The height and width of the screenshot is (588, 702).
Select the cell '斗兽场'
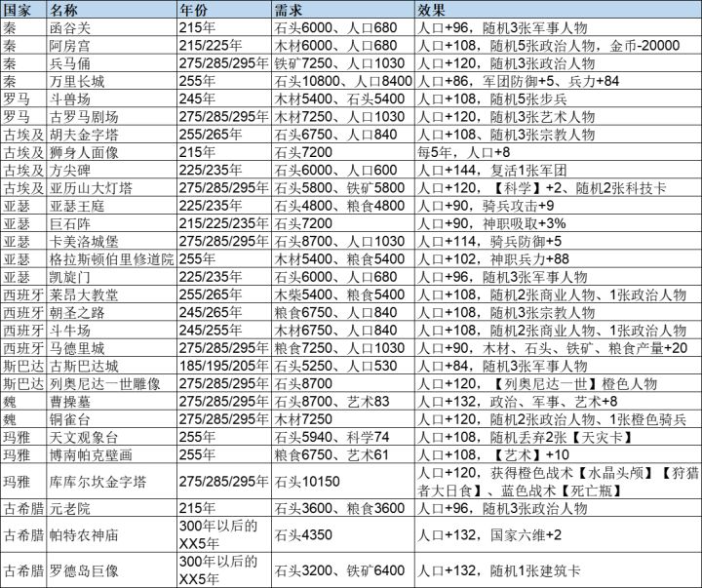[x=111, y=98]
